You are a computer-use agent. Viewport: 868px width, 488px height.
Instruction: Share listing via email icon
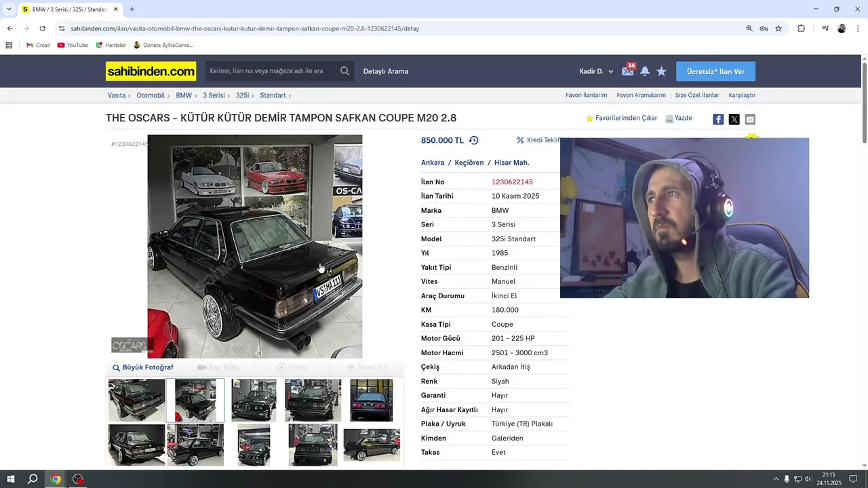[x=750, y=119]
